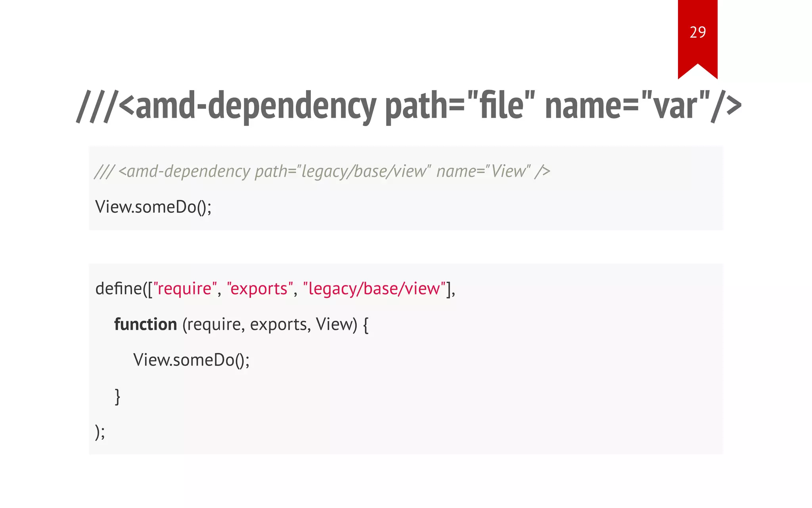812x508 pixels.
Task: Click the closing curly brace
Action: pos(117,396)
